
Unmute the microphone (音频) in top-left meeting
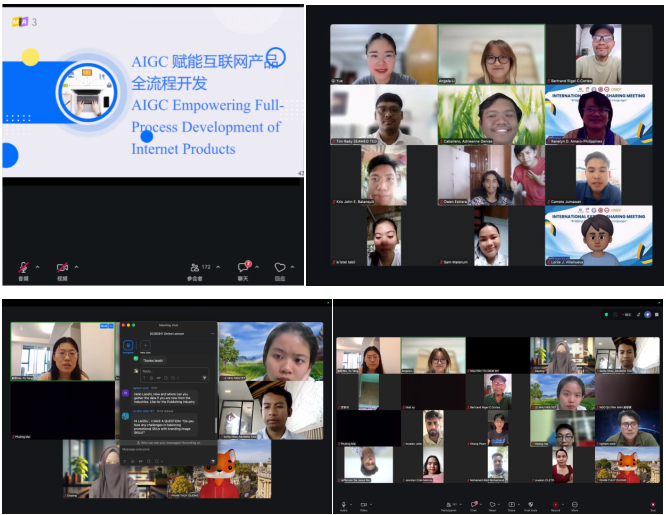(23, 267)
